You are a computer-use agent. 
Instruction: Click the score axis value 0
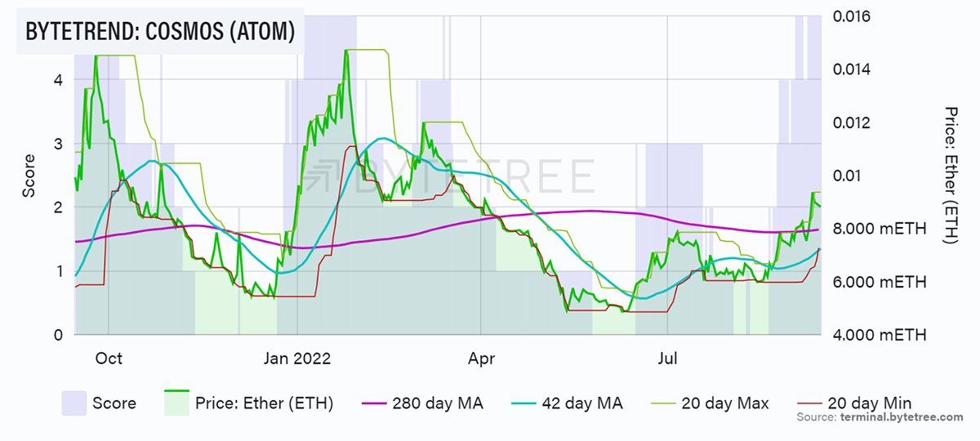point(57,335)
